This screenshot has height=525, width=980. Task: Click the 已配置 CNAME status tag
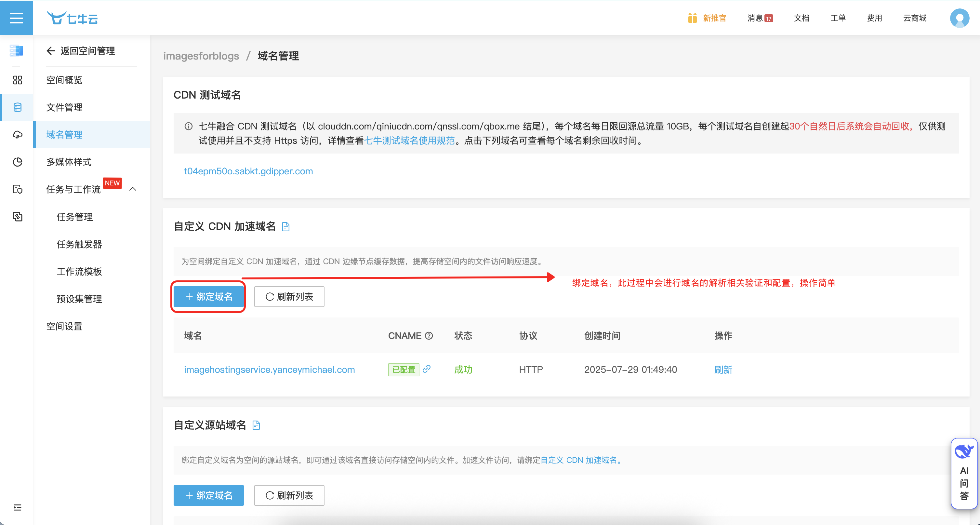(x=404, y=370)
